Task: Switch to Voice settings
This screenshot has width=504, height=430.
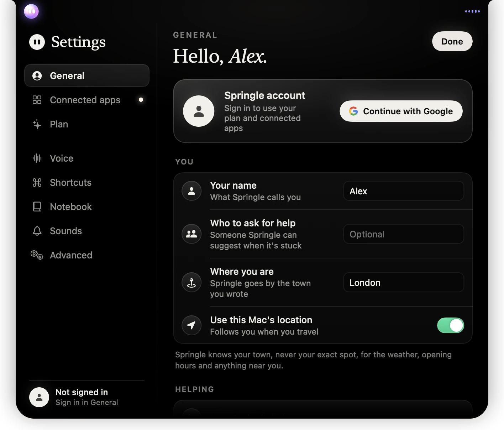Action: point(87,158)
